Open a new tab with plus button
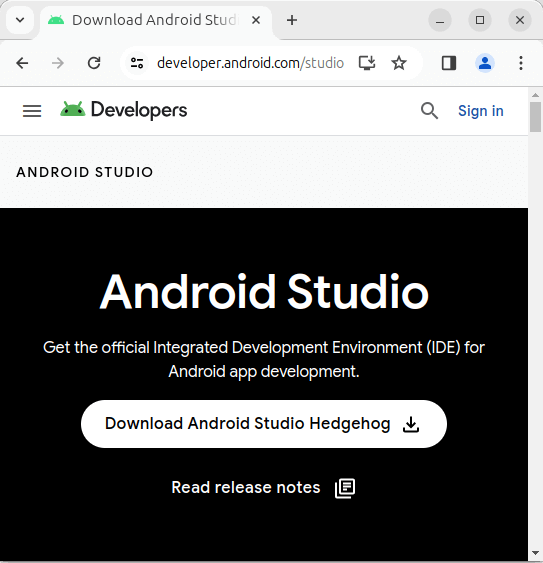This screenshot has width=543, height=563. click(x=292, y=20)
